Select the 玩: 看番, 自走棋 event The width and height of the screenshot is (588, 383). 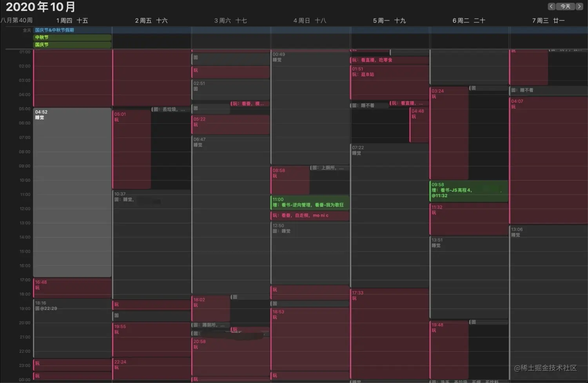click(x=310, y=216)
